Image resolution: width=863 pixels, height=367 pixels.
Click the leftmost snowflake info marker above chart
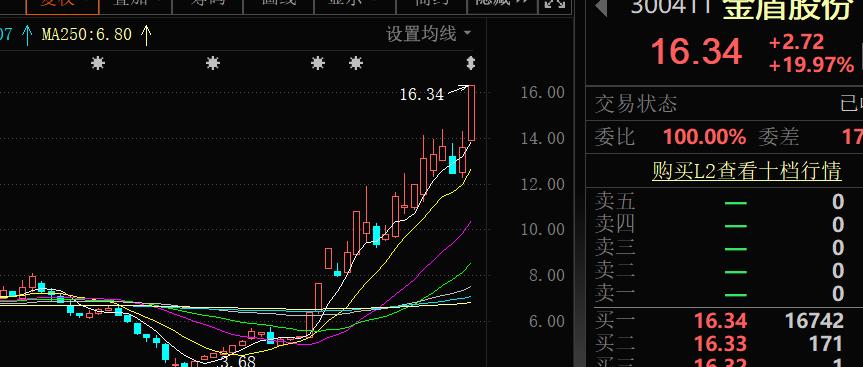(98, 63)
